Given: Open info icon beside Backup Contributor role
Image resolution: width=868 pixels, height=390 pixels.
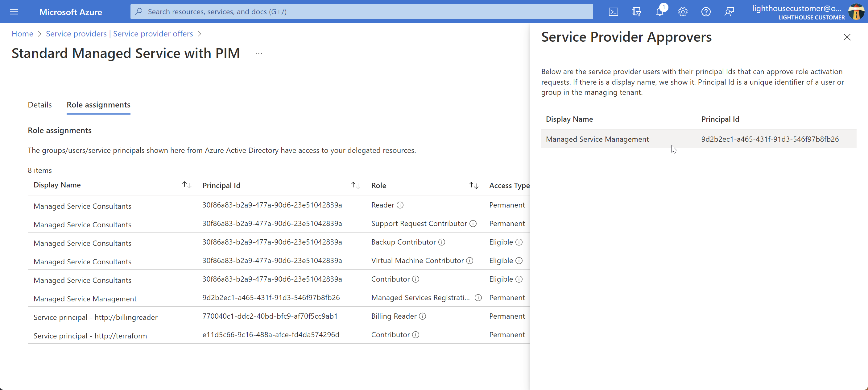Looking at the screenshot, I should click(x=442, y=242).
